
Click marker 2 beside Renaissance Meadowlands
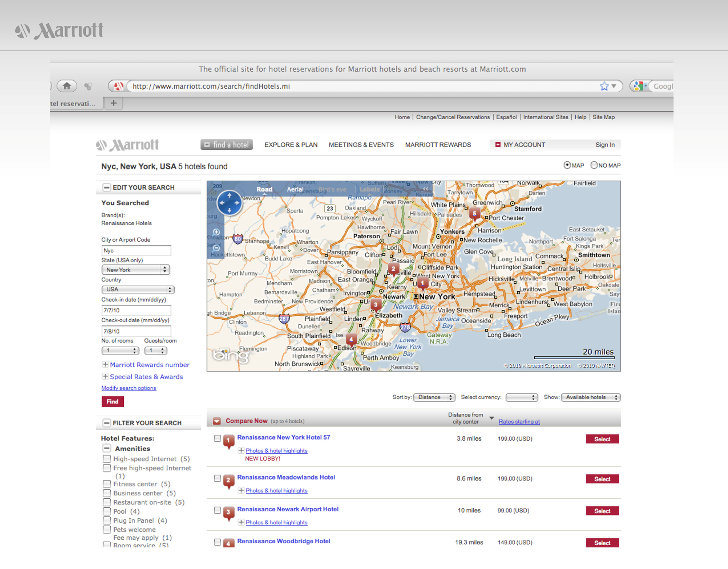[x=229, y=481]
